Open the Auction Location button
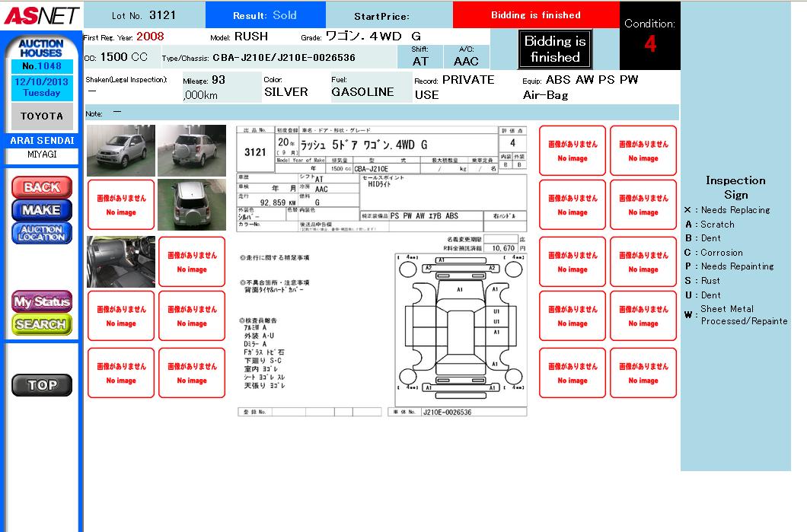 (x=42, y=233)
